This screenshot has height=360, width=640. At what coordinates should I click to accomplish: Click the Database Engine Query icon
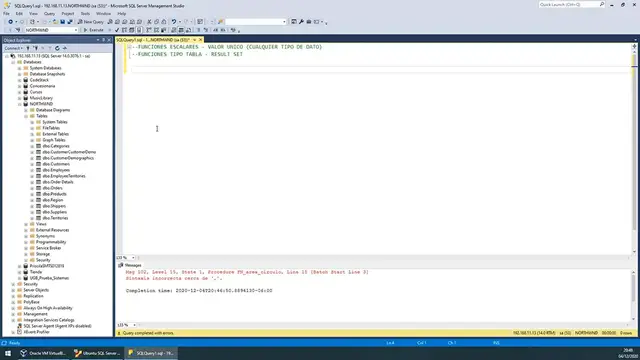[x=110, y=22]
